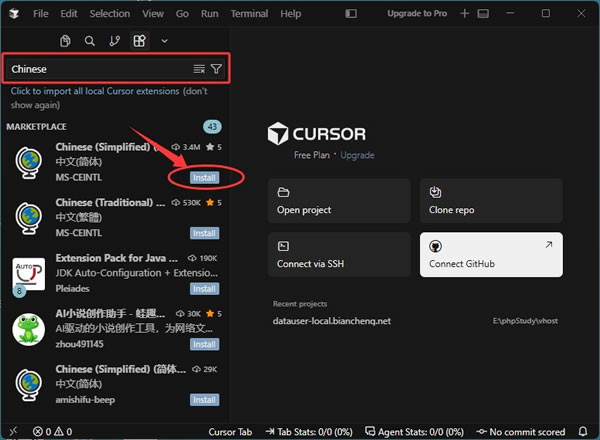This screenshot has height=440, width=600.
Task: Click Tab Stats 0/0 status entry
Action: 309,432
